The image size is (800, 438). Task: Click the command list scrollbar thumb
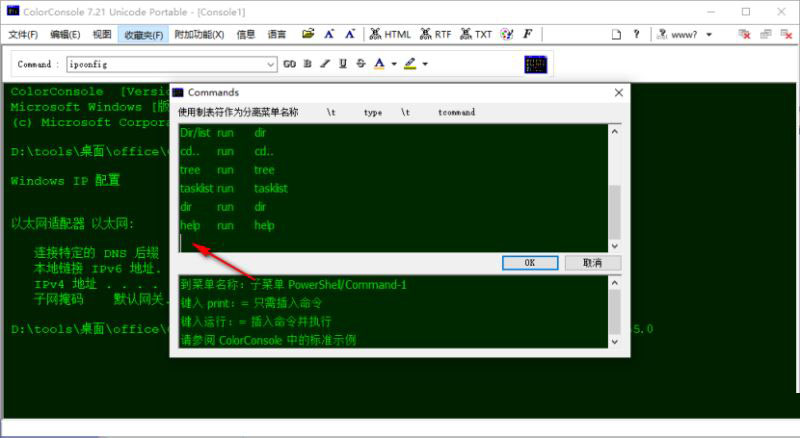[x=615, y=212]
